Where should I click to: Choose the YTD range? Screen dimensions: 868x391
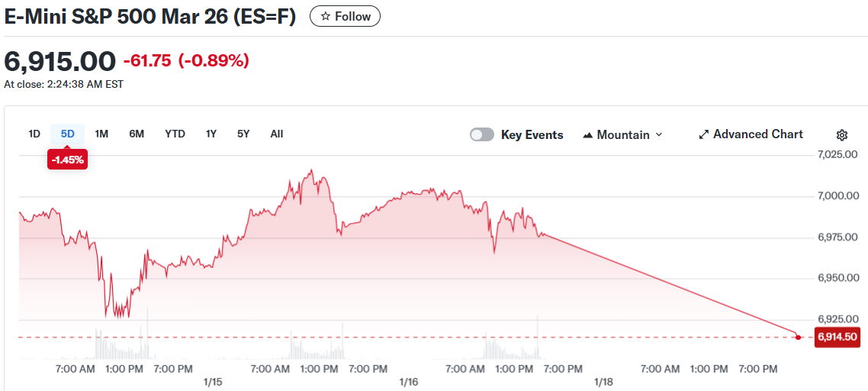click(175, 134)
